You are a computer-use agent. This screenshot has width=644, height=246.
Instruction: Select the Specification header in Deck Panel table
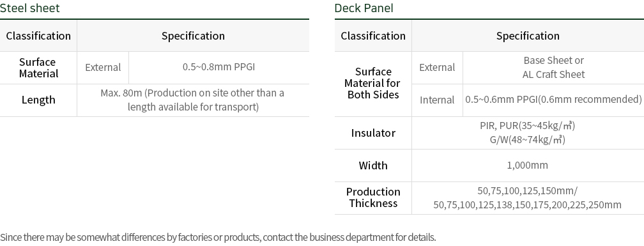[528, 36]
